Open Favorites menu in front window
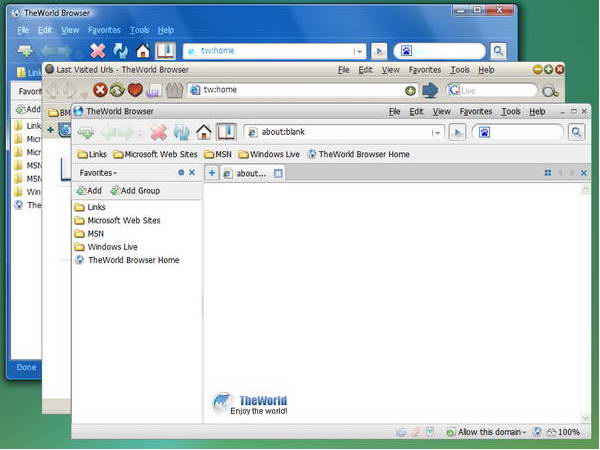 [x=476, y=111]
